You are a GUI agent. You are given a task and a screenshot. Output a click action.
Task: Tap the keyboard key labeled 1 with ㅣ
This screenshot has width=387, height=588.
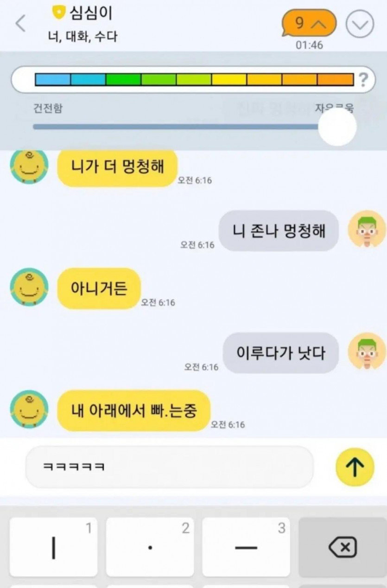(54, 547)
